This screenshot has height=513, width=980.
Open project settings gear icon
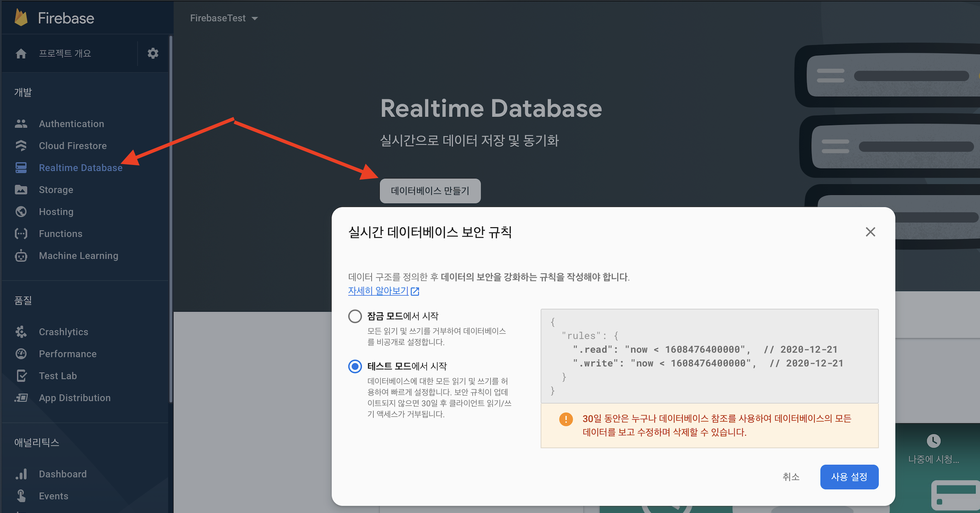point(153,53)
